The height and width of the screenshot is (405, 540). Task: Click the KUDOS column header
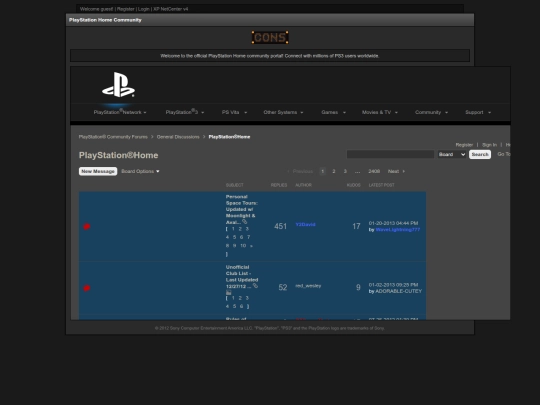354,185
